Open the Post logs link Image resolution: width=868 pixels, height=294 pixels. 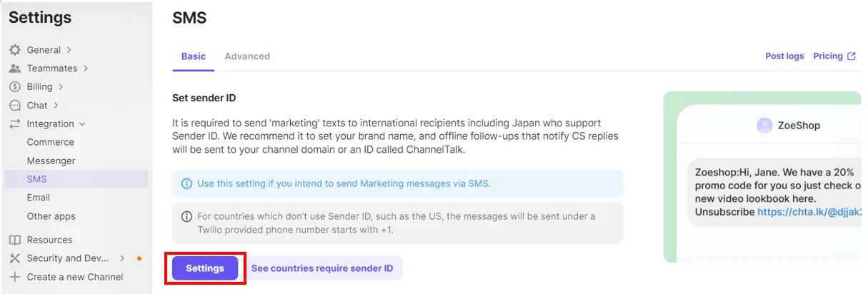784,56
